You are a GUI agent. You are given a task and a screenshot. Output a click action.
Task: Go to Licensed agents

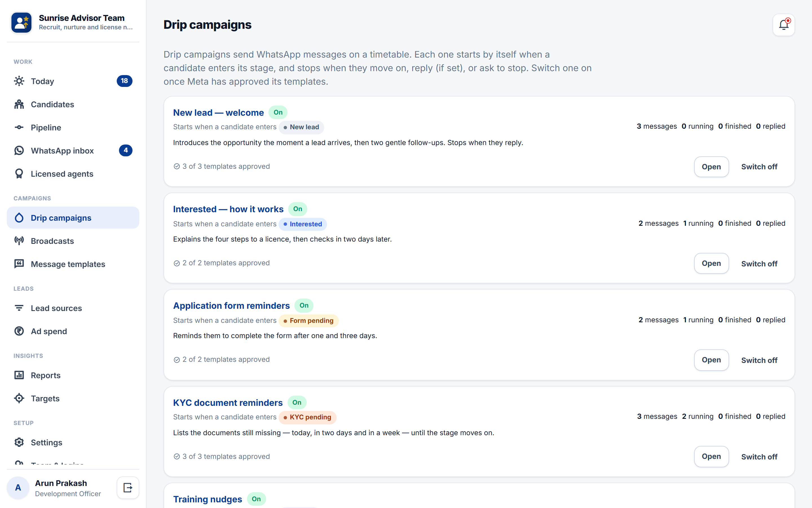pyautogui.click(x=73, y=174)
